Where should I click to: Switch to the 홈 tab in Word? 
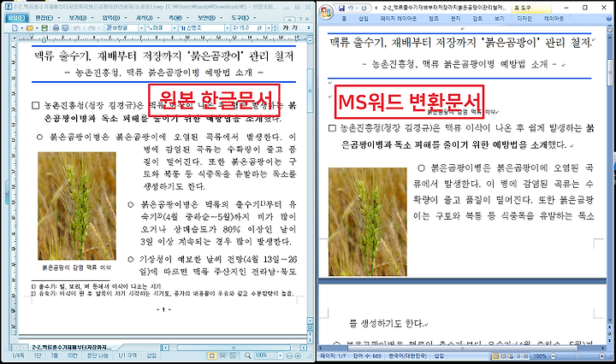(344, 19)
